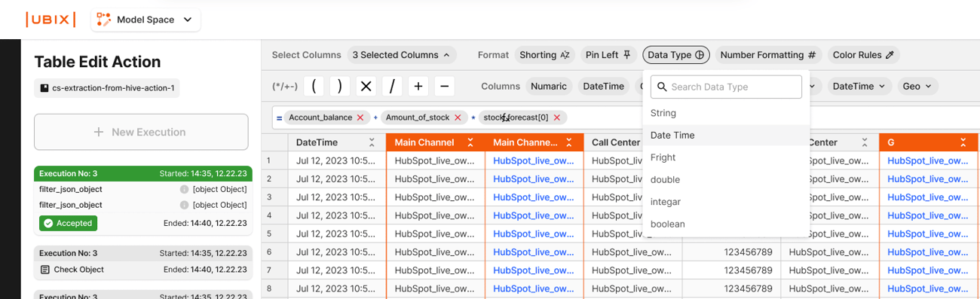Click the orange Main Channel column sort icon
The image size is (980, 299).
470,142
